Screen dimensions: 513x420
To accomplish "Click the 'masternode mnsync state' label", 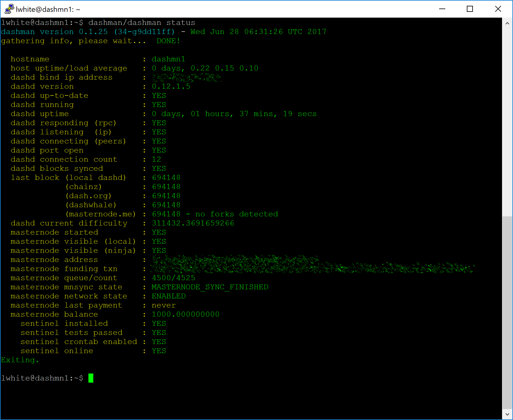I will click(x=66, y=287).
